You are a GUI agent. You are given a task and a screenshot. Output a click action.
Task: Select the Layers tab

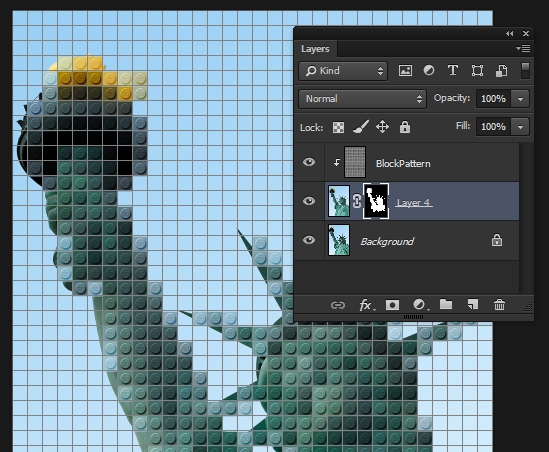click(x=315, y=49)
